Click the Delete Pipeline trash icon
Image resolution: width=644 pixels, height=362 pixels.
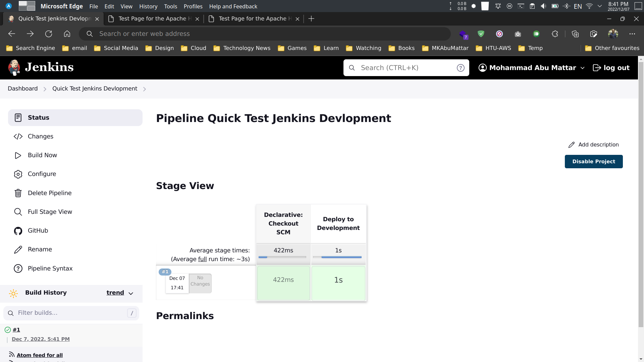[18, 193]
